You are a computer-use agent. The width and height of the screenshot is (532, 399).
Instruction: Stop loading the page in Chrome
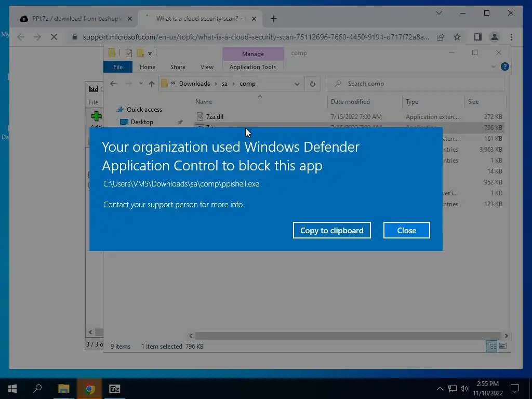[x=54, y=37]
